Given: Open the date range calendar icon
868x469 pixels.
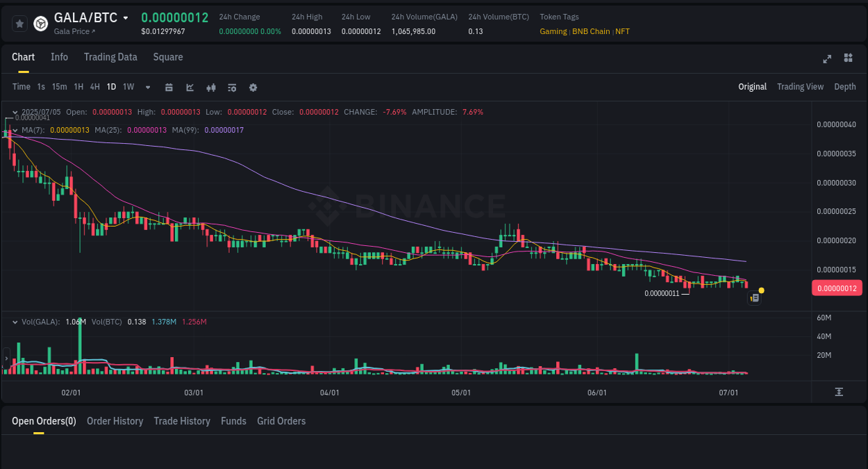Looking at the screenshot, I should click(169, 87).
